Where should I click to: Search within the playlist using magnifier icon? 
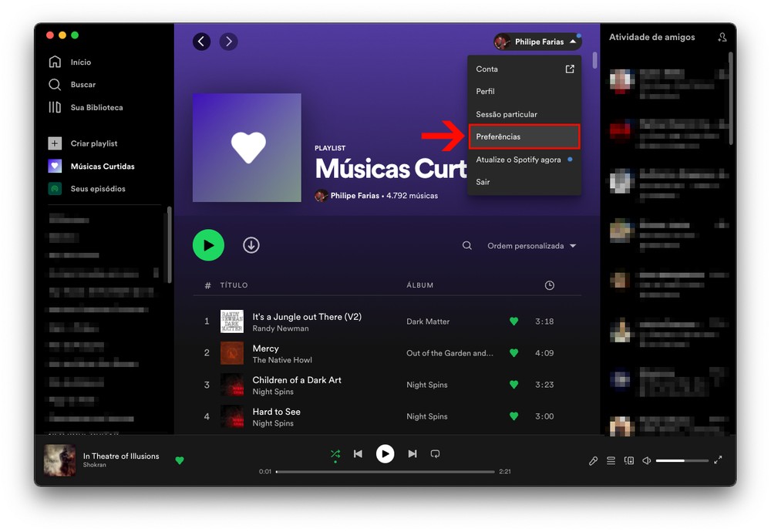point(467,246)
